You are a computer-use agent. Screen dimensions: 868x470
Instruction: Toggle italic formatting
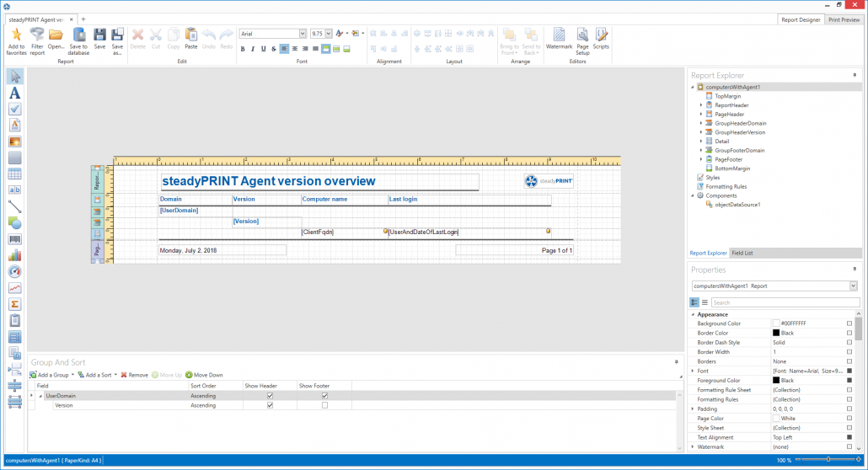click(253, 49)
